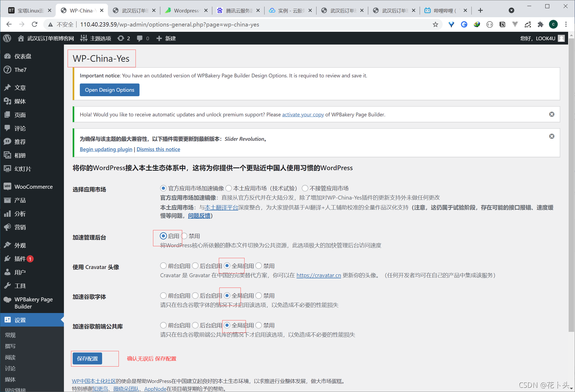Open the https://cravatar.cn link
This screenshot has width=575, height=392.
[x=319, y=275]
